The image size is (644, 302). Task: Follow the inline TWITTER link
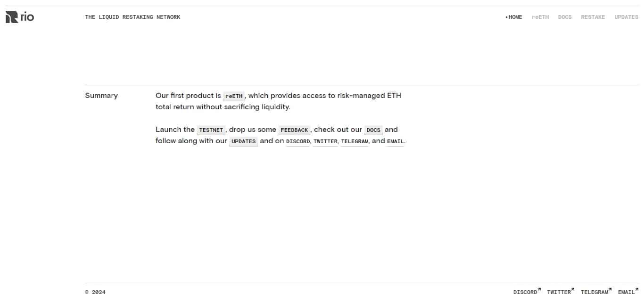pyautogui.click(x=325, y=141)
